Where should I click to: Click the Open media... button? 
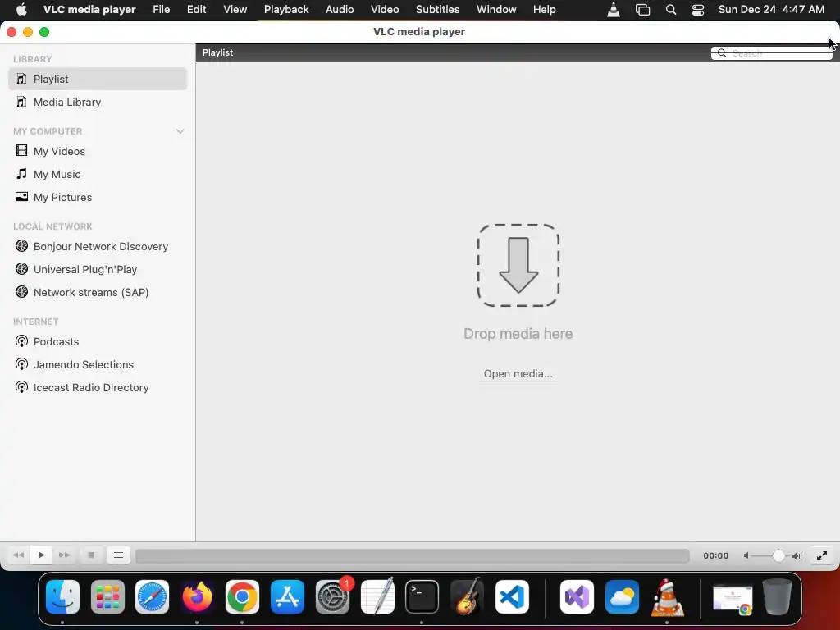(518, 373)
